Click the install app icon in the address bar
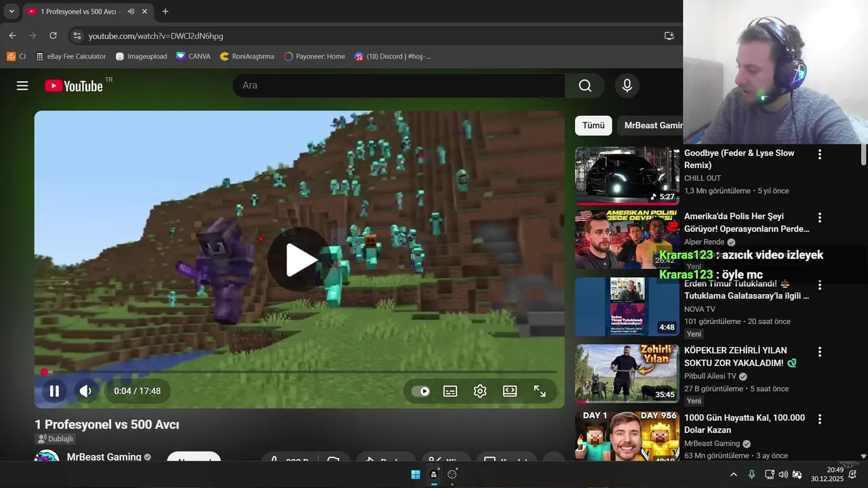Screen dimensions: 868x488 669,35
